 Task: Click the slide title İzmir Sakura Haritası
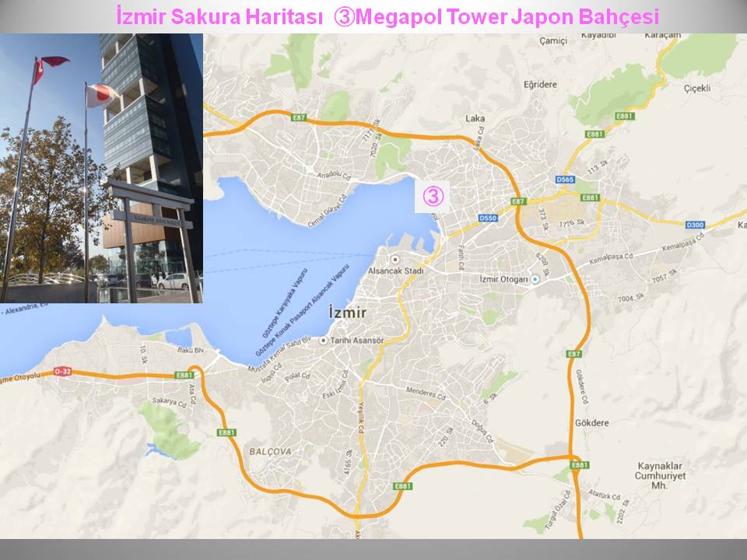click(219, 16)
